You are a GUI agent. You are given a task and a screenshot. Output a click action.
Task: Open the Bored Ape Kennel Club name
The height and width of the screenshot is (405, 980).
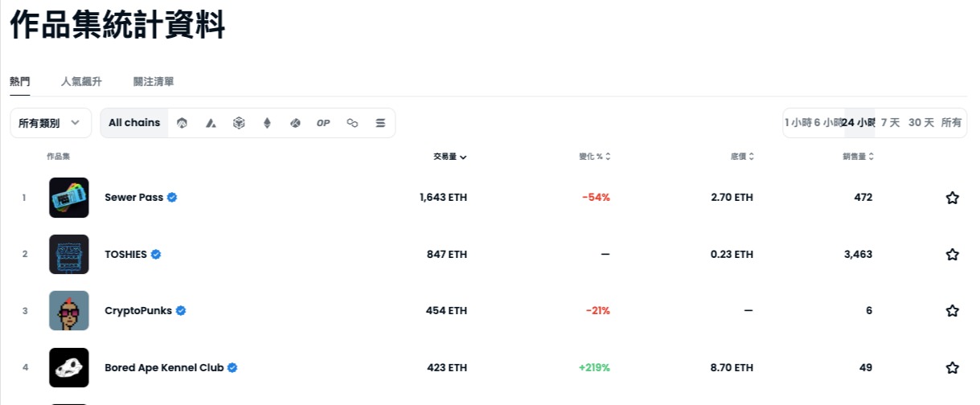164,368
